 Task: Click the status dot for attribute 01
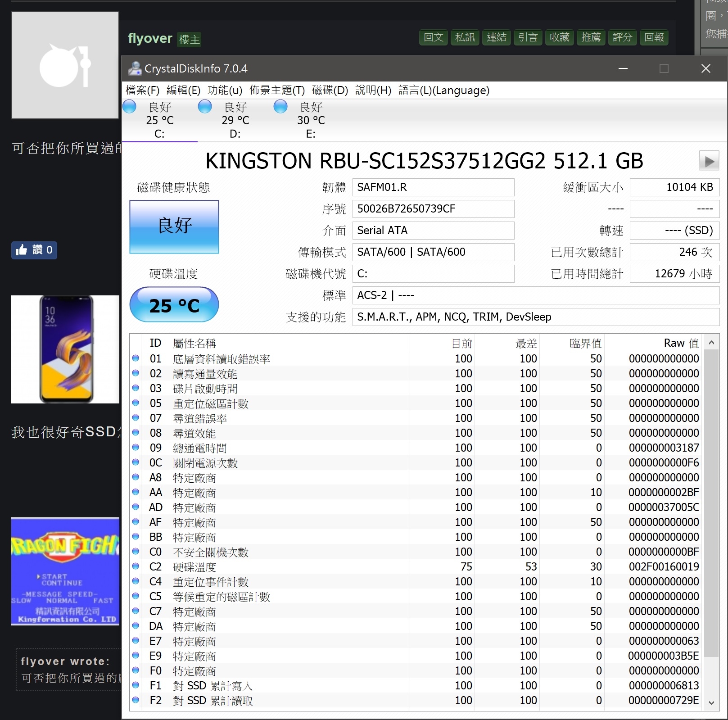click(x=136, y=358)
